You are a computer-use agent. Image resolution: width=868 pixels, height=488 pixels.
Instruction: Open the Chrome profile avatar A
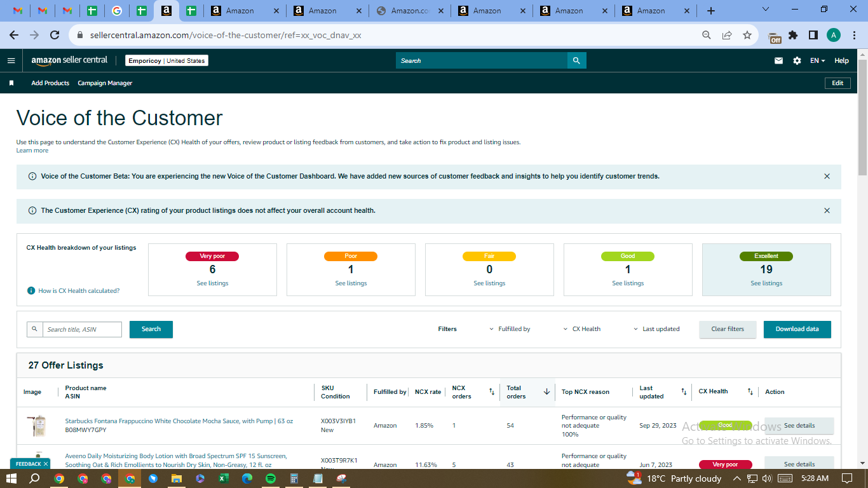(834, 36)
